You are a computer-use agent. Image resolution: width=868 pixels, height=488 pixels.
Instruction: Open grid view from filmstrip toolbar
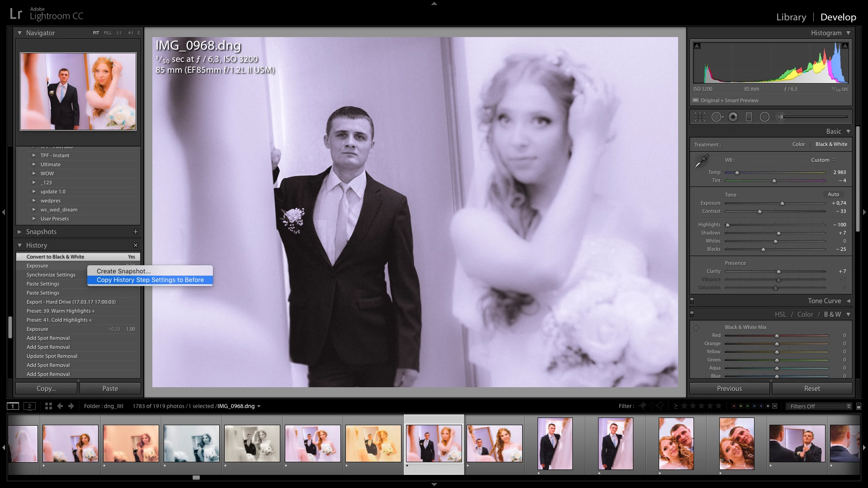click(48, 406)
